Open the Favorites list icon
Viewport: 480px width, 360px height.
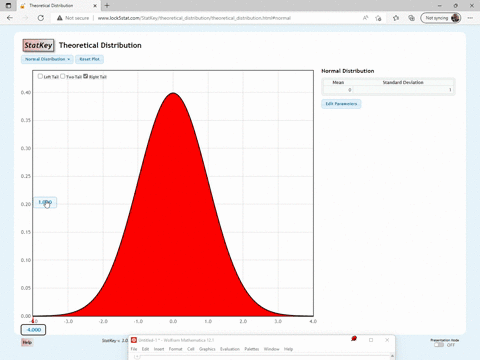tap(396, 18)
